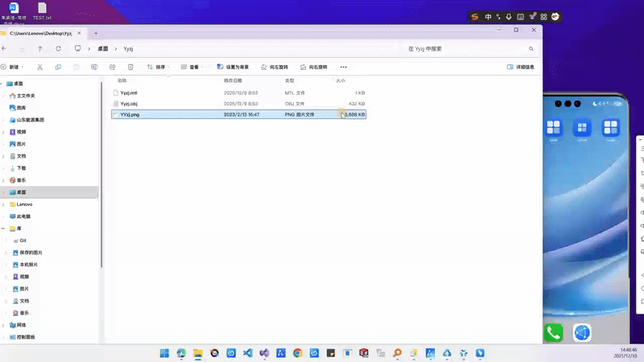Sort by the 修改日期 column header

pos(233,80)
